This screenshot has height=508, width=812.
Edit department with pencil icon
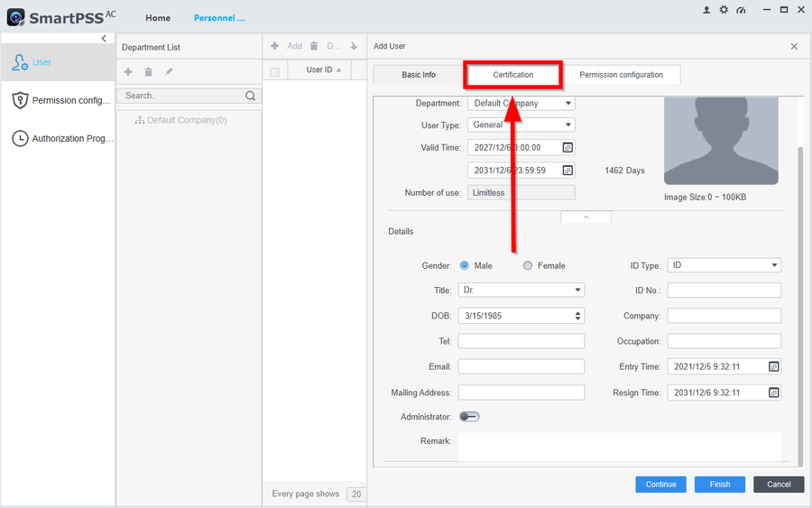point(169,71)
